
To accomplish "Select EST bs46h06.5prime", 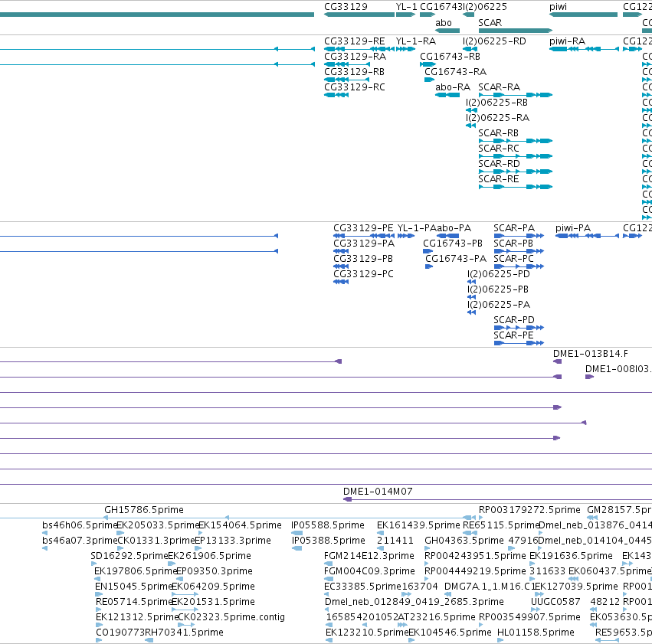I will 45,533.
